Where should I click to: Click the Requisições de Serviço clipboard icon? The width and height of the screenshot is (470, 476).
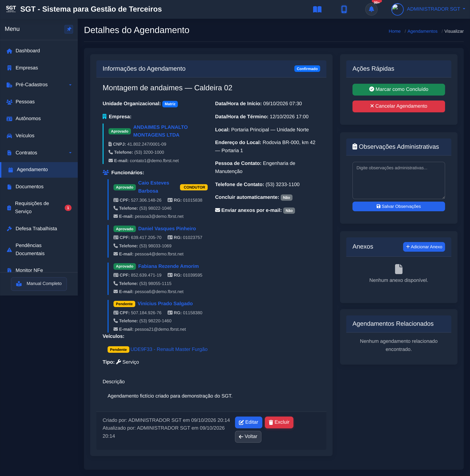click(9, 208)
